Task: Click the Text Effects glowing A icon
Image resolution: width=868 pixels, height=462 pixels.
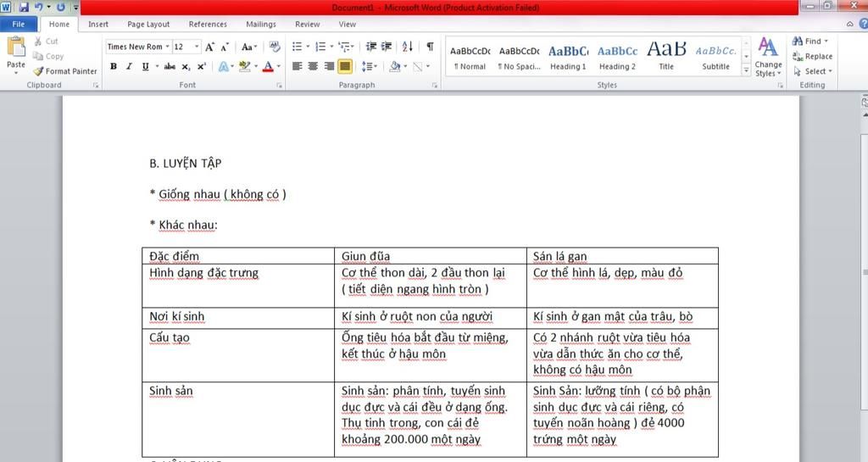Action: point(224,66)
